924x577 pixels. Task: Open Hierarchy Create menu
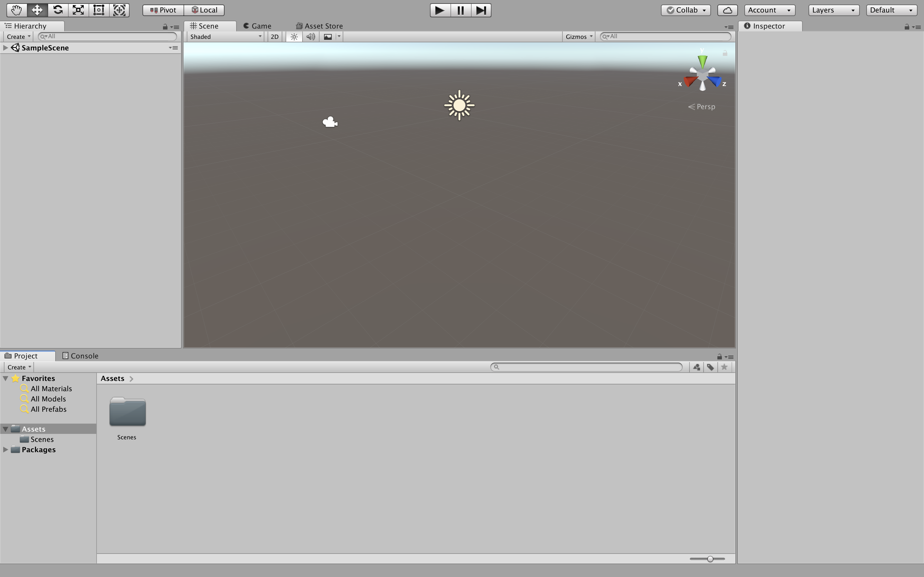18,37
